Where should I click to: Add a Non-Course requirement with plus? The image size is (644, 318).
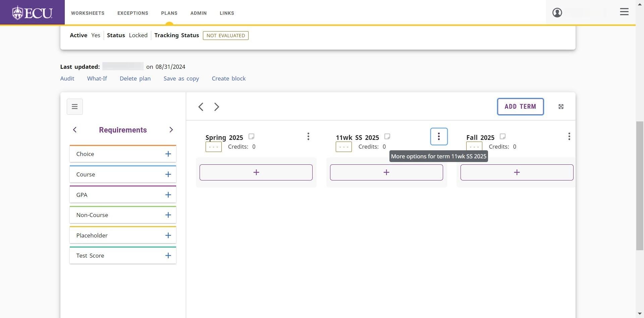point(168,215)
